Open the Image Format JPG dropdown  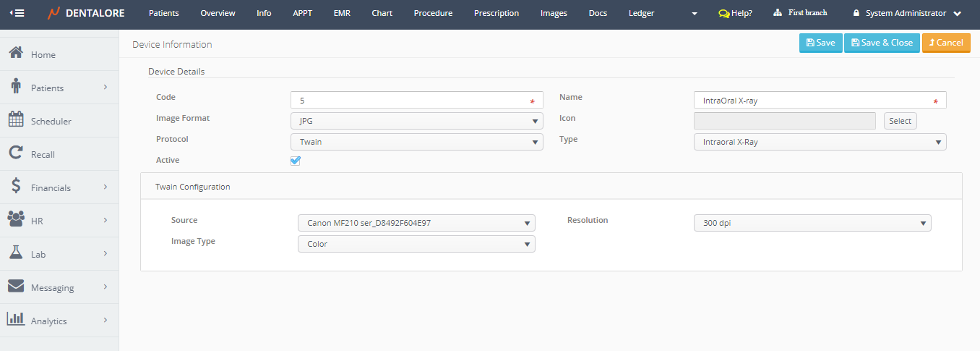[416, 121]
